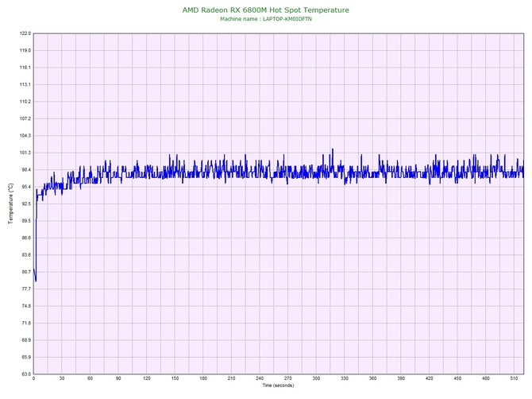Click the 480 seconds x-axis tick label
Screen dimensions: 532x399
pos(486,378)
